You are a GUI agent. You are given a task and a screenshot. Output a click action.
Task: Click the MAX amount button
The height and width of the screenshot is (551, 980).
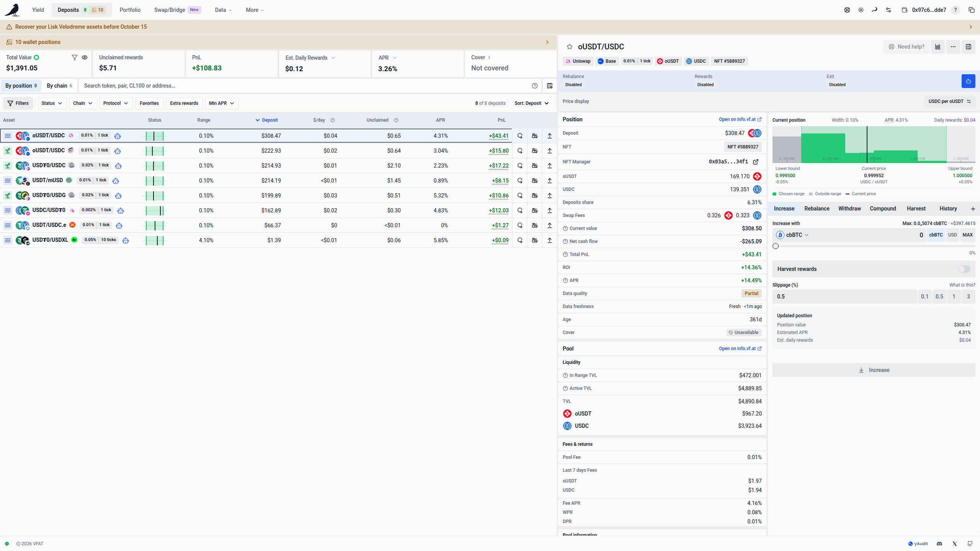click(967, 235)
